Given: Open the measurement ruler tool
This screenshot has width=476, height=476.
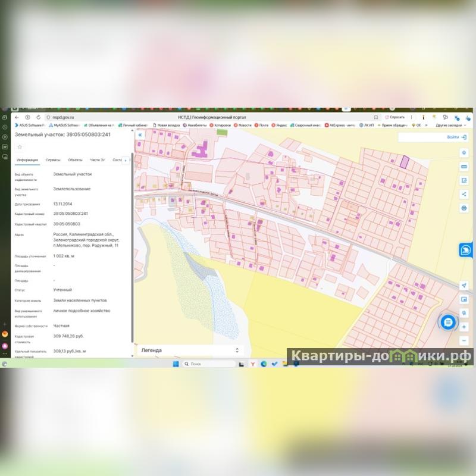Looking at the screenshot, I should [x=464, y=167].
